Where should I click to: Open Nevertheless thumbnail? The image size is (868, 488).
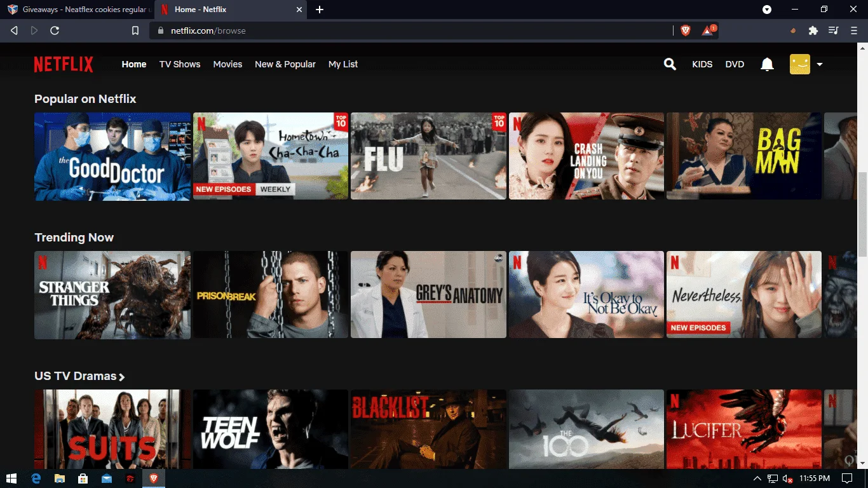coord(744,295)
